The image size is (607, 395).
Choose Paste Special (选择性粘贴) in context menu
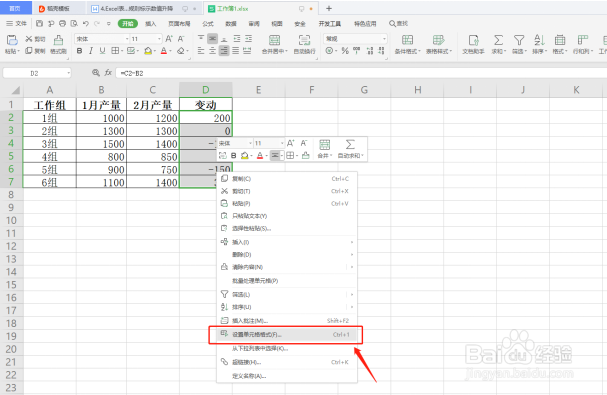(x=287, y=228)
